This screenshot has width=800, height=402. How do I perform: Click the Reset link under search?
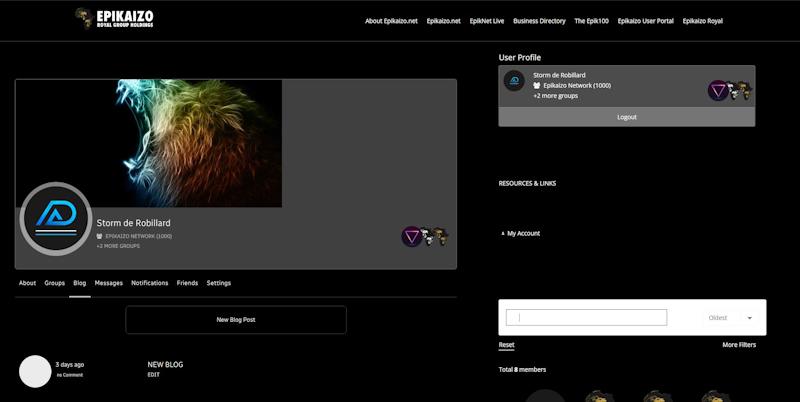click(507, 345)
